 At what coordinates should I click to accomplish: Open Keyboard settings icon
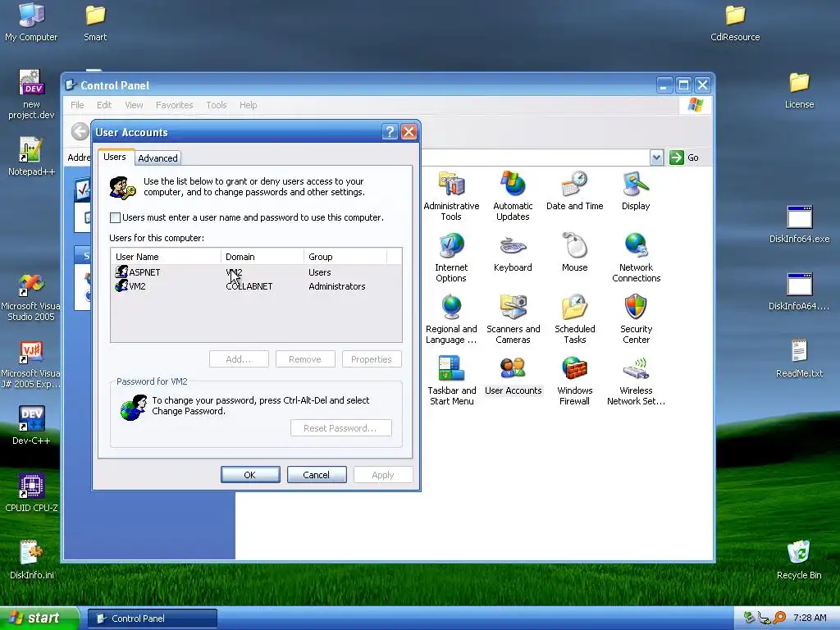click(513, 253)
